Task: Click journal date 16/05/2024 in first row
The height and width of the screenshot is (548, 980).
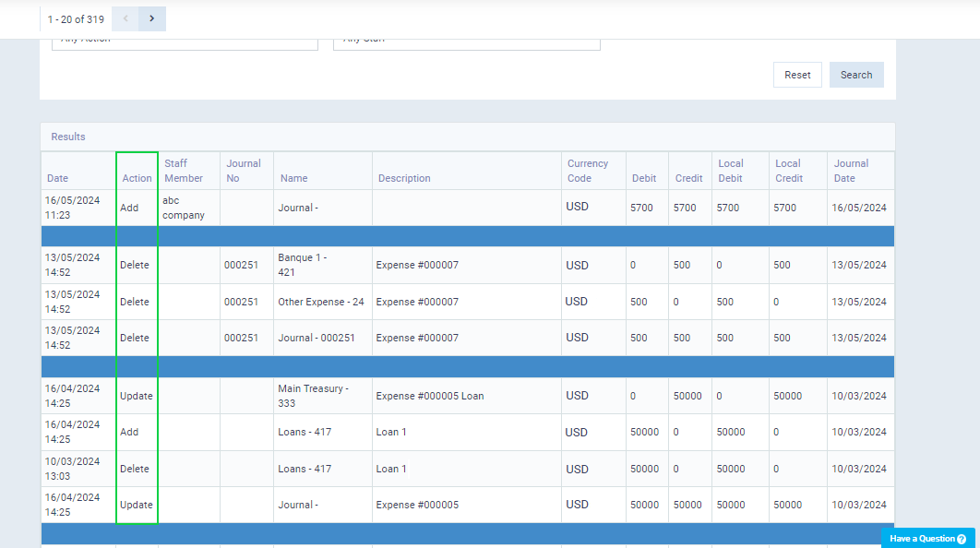Action: click(859, 208)
